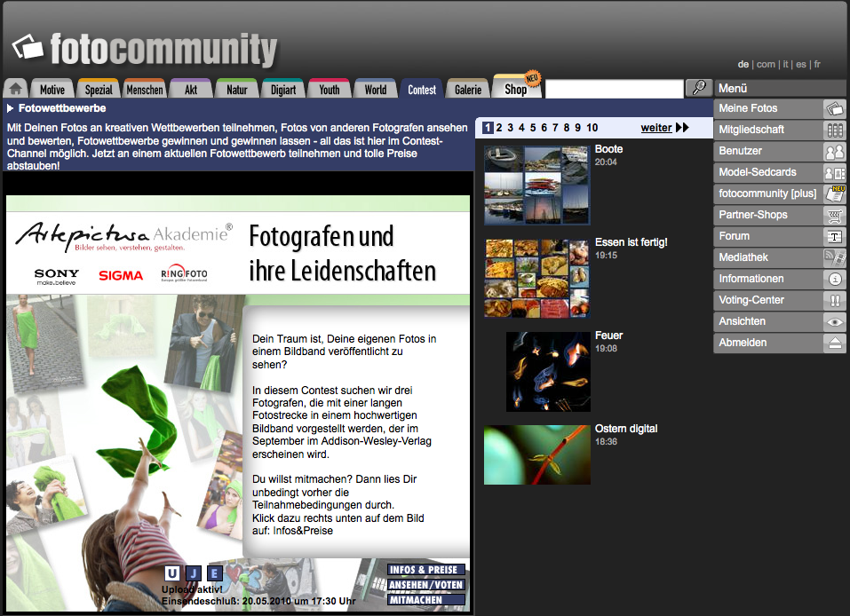Click the Ansichten eye icon

click(x=834, y=321)
